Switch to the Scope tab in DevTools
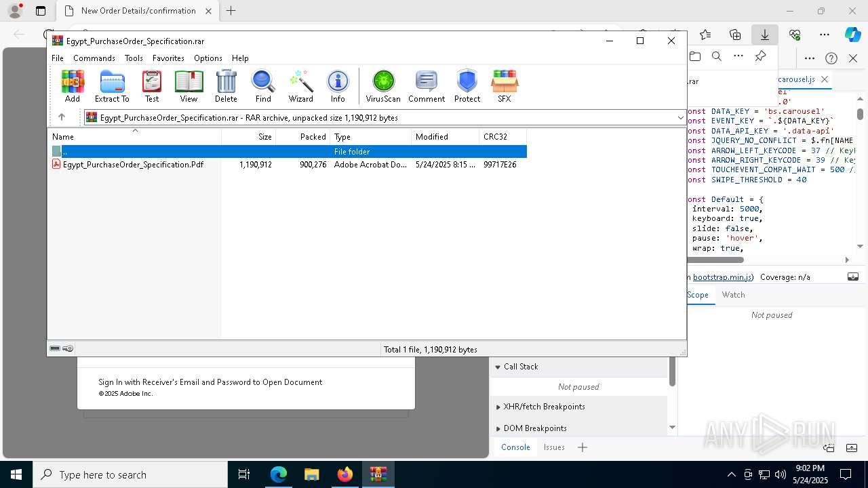Screen dimensions: 868x488 point(698,295)
